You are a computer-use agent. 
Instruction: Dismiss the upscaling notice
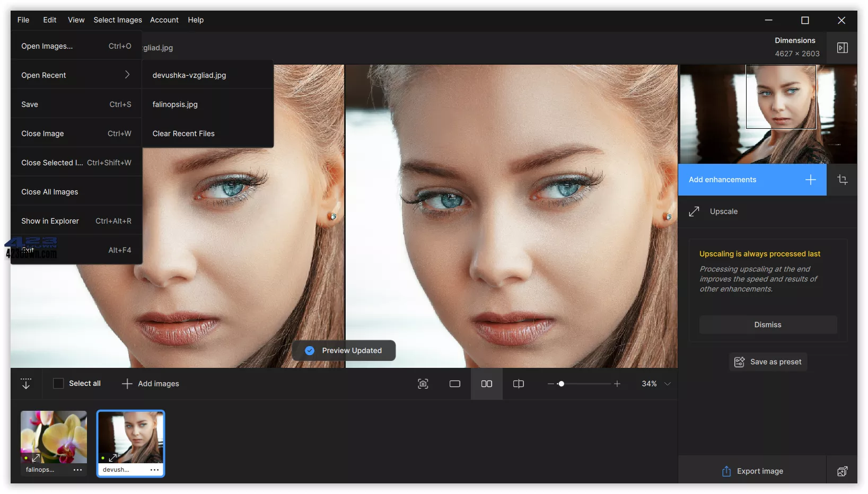coord(767,324)
